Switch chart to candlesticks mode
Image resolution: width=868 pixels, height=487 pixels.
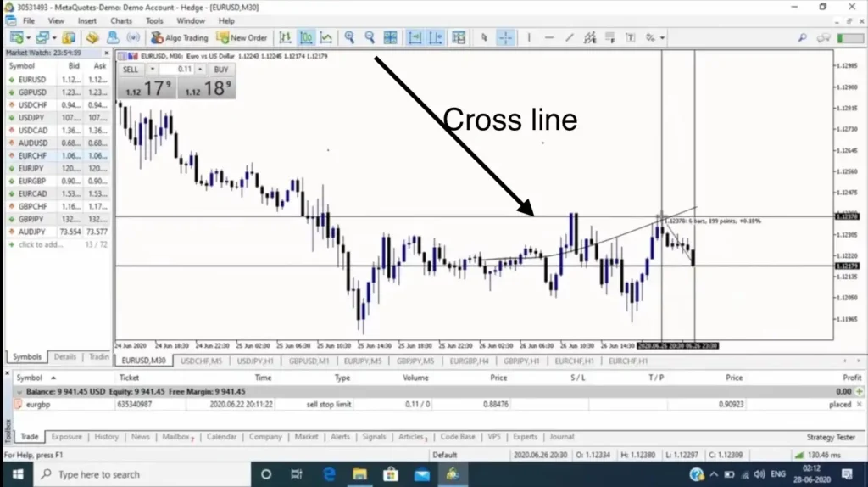click(x=305, y=37)
